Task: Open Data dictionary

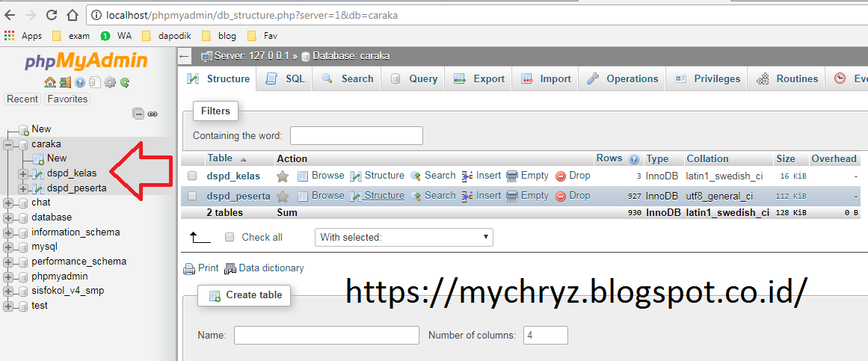Action: click(265, 268)
